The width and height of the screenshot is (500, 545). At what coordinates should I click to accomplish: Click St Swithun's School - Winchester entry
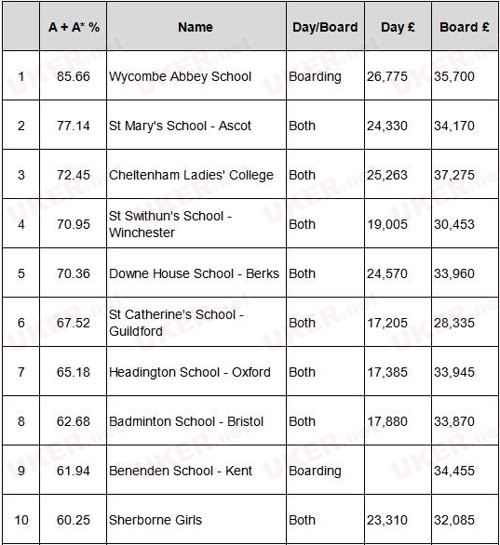tap(196, 224)
